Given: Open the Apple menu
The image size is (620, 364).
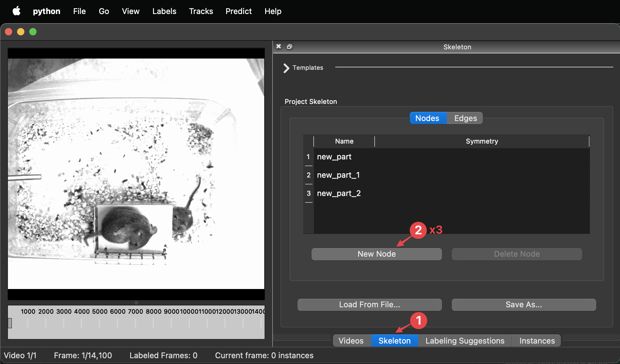Looking at the screenshot, I should 16,11.
